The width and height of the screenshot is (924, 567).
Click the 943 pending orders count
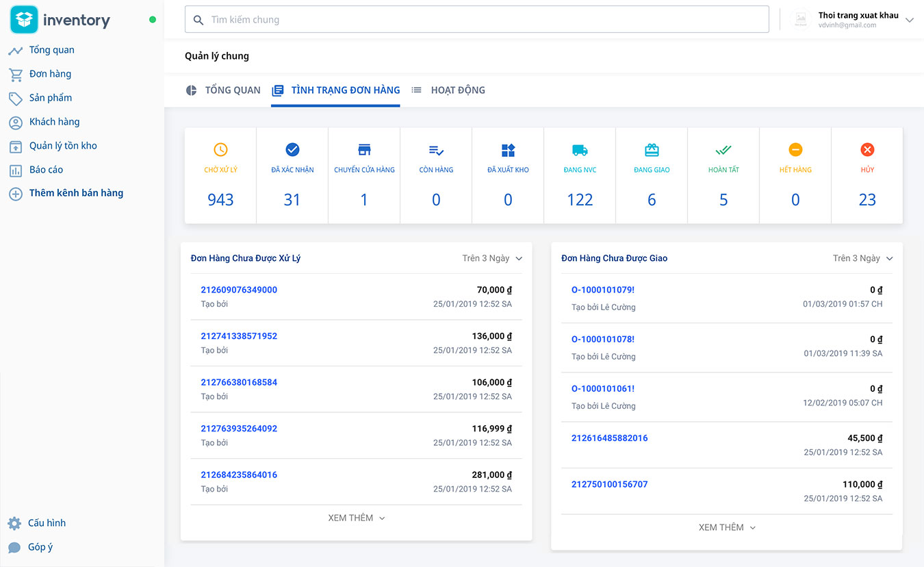220,200
